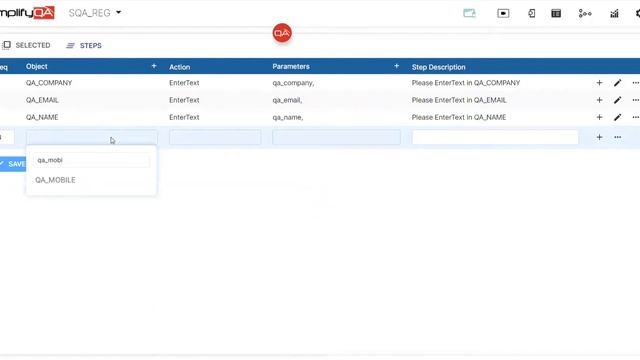Open the Object dropdown in the new row
Image resolution: width=640 pixels, height=360 pixels.
91,137
